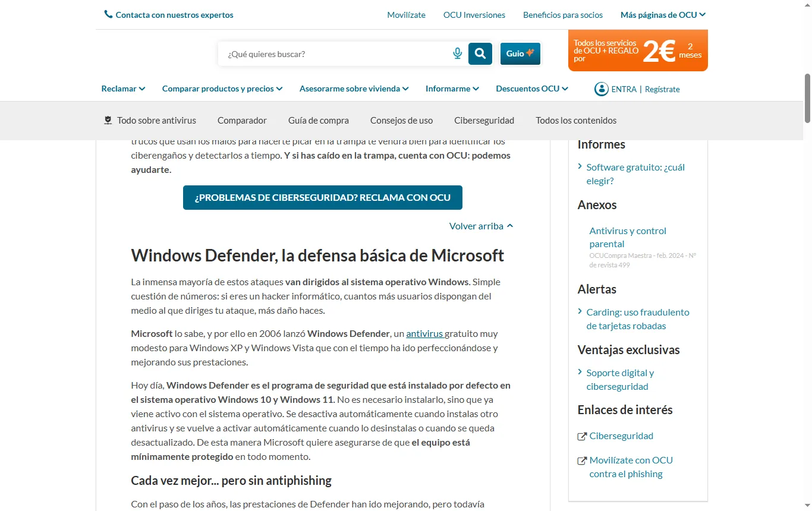Image resolution: width=812 pixels, height=511 pixels.
Task: Click the external link icon beside Ciberseguridad
Action: point(582,436)
